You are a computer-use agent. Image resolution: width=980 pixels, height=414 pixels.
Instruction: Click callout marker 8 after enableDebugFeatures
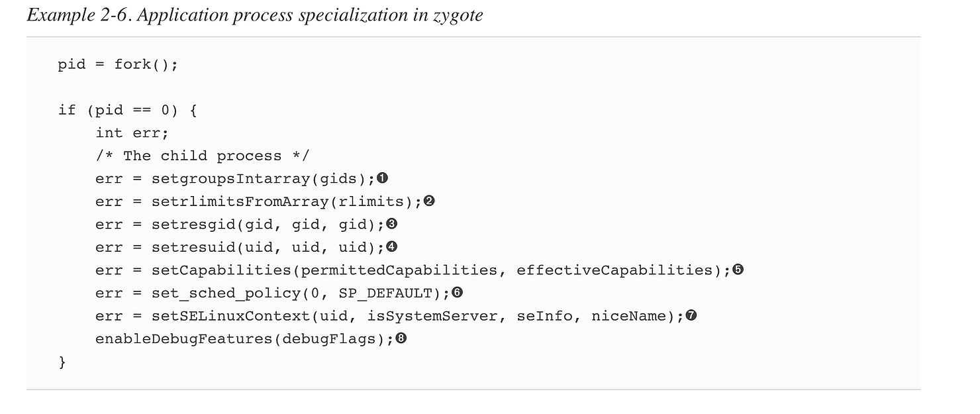[401, 338]
